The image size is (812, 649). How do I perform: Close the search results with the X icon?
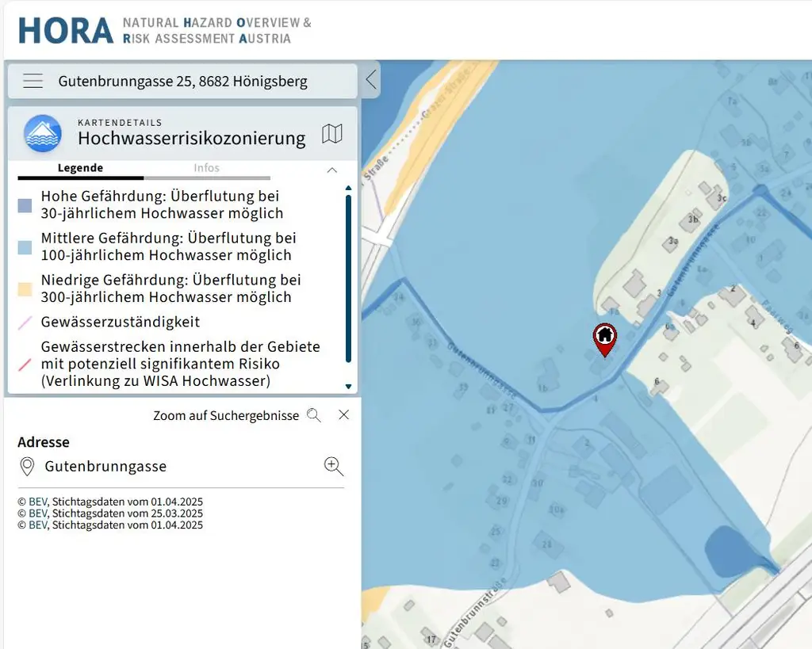(x=343, y=414)
